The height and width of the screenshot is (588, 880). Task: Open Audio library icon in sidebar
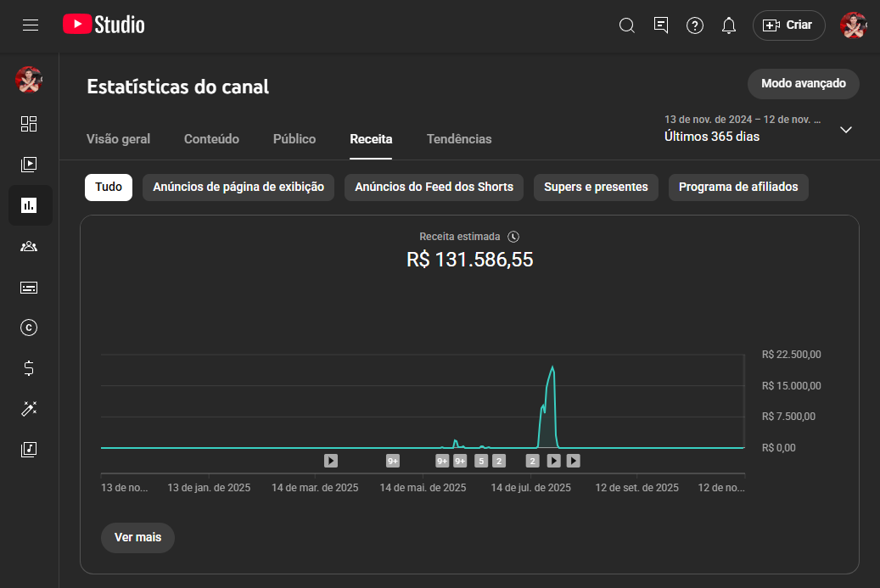(x=29, y=449)
